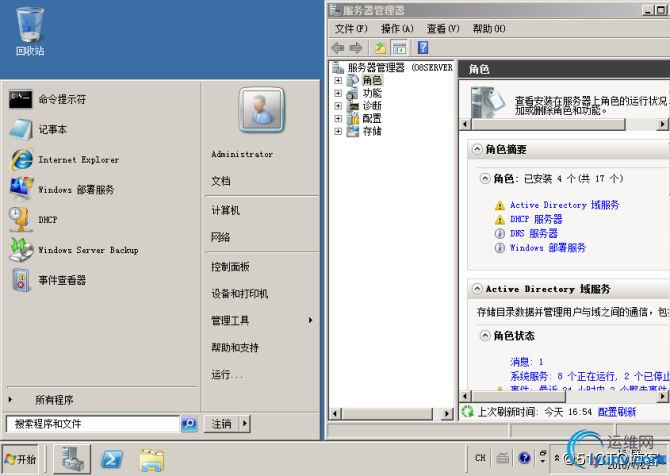The height and width of the screenshot is (476, 670).
Task: Collapse the Active Directory 域服务 section
Action: point(477,289)
